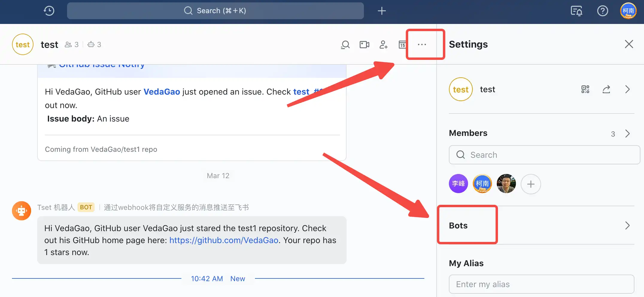Open the history clock icon
The height and width of the screenshot is (297, 644).
pos(49,11)
